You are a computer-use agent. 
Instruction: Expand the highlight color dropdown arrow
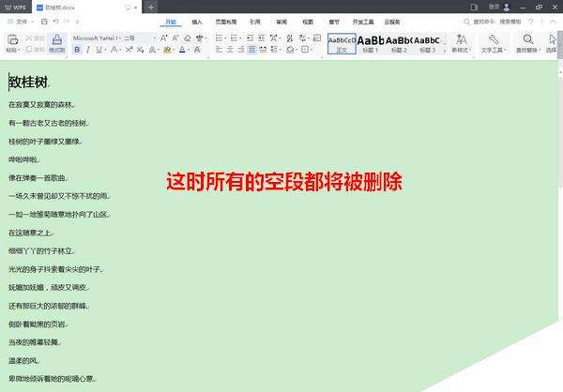click(x=173, y=50)
